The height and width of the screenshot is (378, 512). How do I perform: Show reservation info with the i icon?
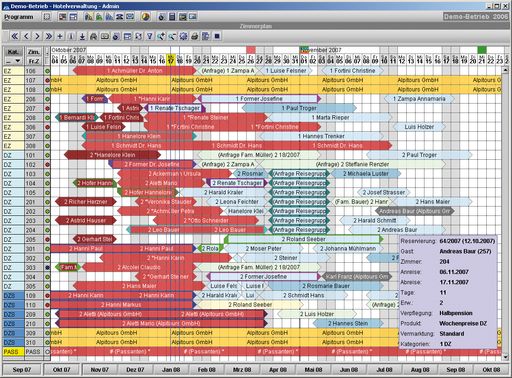coord(71,36)
